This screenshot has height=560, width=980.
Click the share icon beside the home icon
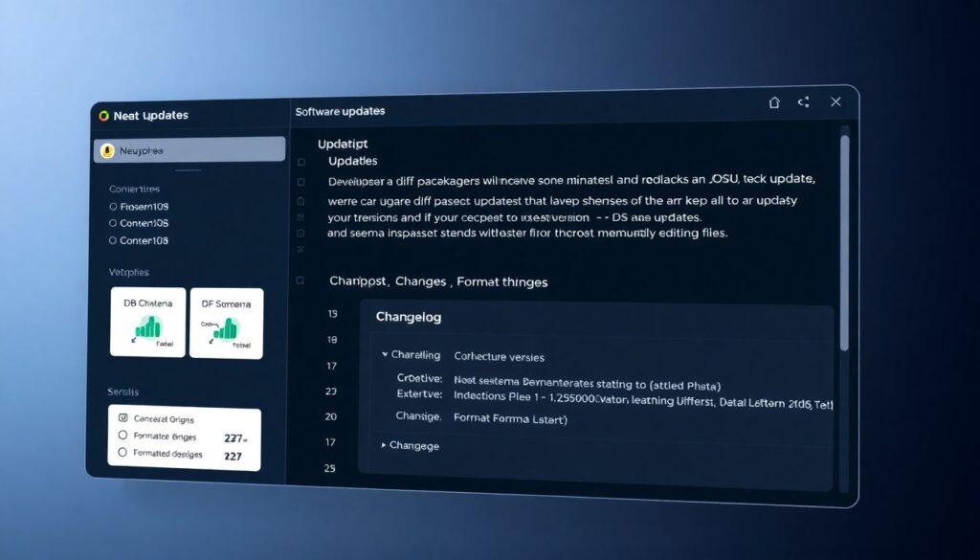(803, 102)
